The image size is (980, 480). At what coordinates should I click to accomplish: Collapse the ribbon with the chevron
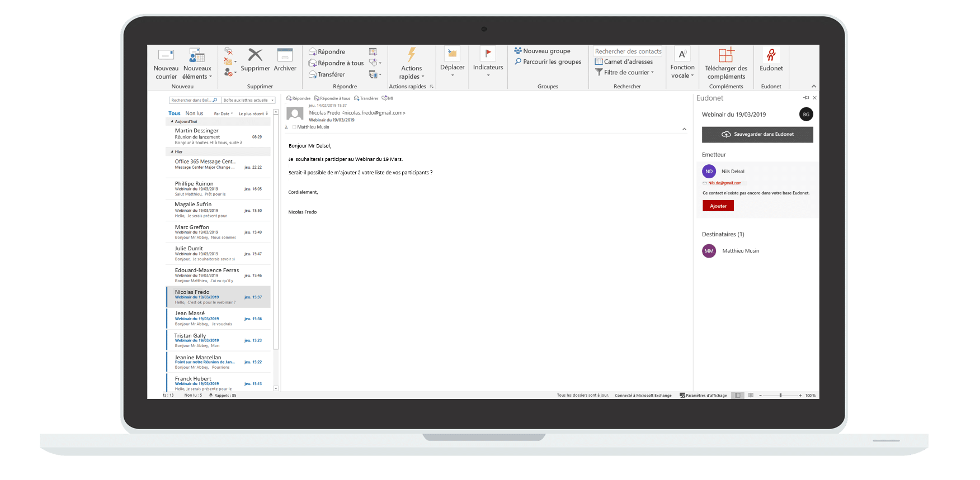814,86
